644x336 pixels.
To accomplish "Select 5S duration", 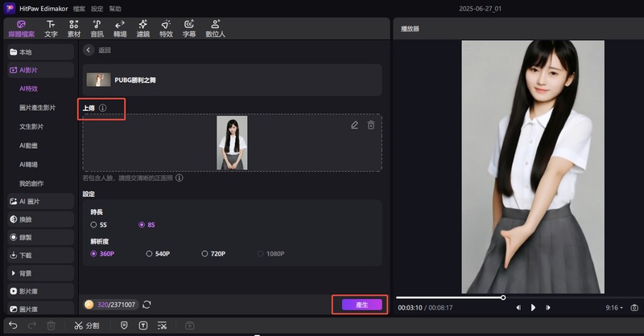I will point(98,225).
